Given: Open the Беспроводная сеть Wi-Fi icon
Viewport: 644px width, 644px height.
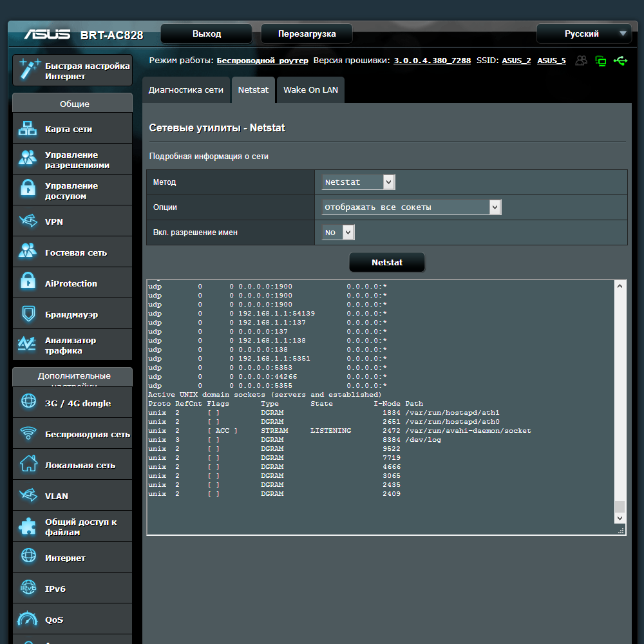Looking at the screenshot, I should (28, 433).
